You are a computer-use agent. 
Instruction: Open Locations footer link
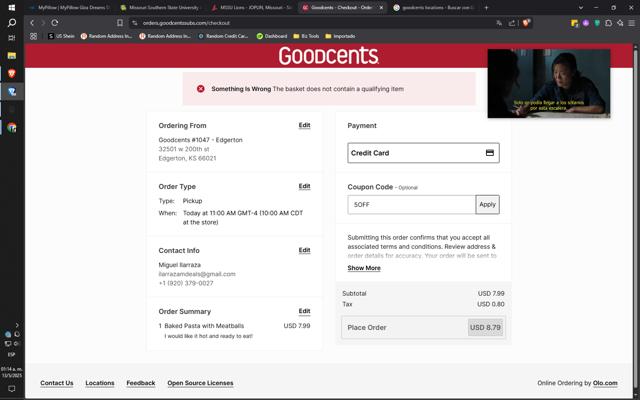tap(100, 383)
